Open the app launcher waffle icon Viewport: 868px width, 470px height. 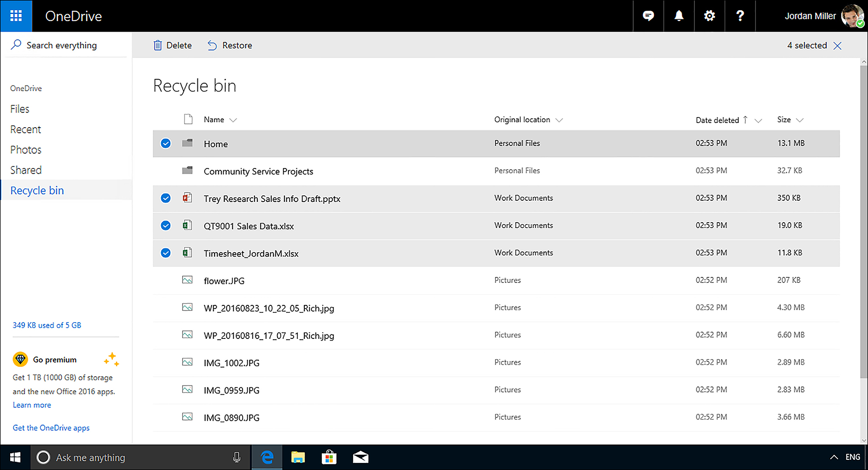(x=16, y=16)
